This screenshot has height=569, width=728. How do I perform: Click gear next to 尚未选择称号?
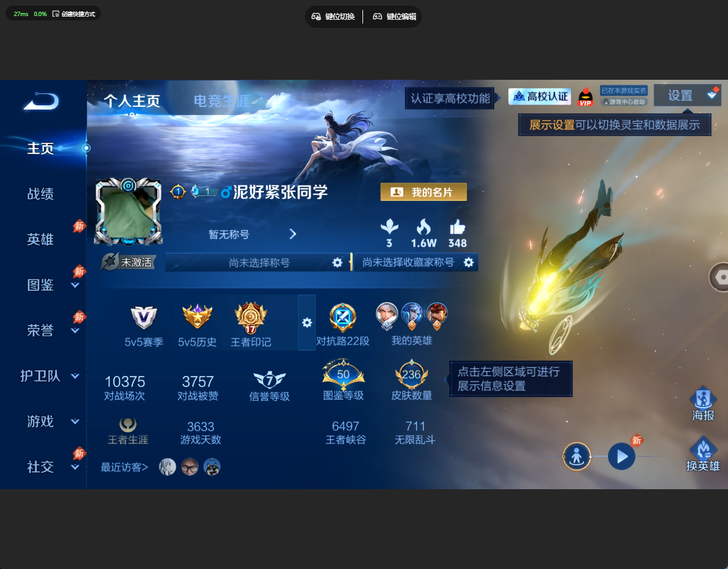pos(338,263)
